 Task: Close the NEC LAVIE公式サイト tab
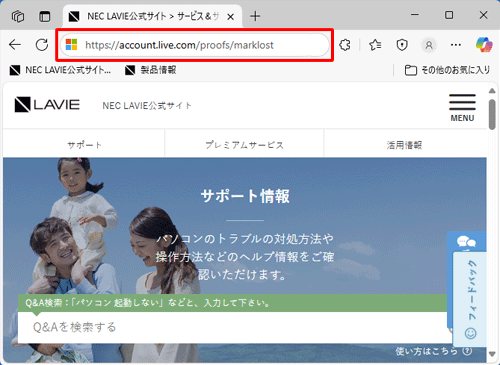coord(230,16)
